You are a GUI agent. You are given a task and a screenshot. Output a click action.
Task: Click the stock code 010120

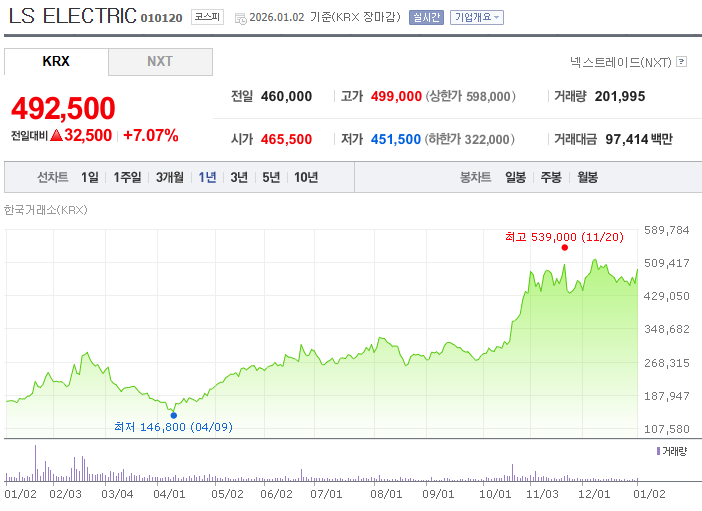162,18
